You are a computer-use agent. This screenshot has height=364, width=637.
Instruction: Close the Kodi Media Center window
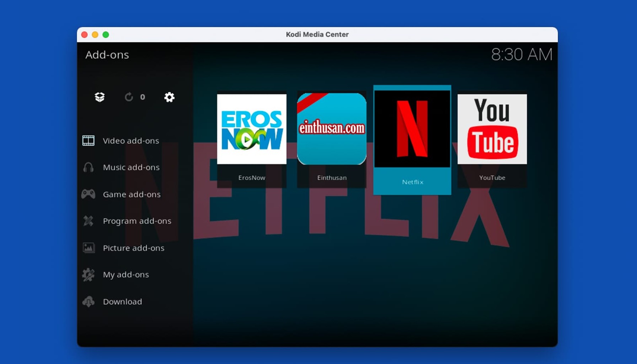click(x=84, y=34)
